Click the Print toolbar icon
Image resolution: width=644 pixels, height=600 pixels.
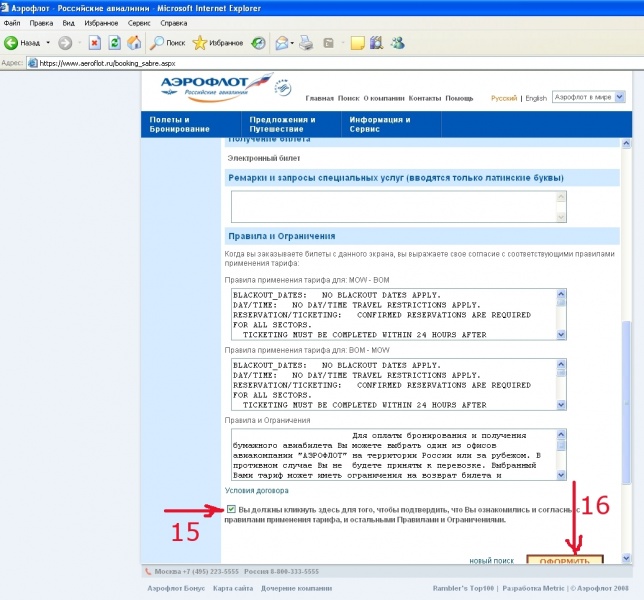pyautogui.click(x=306, y=43)
